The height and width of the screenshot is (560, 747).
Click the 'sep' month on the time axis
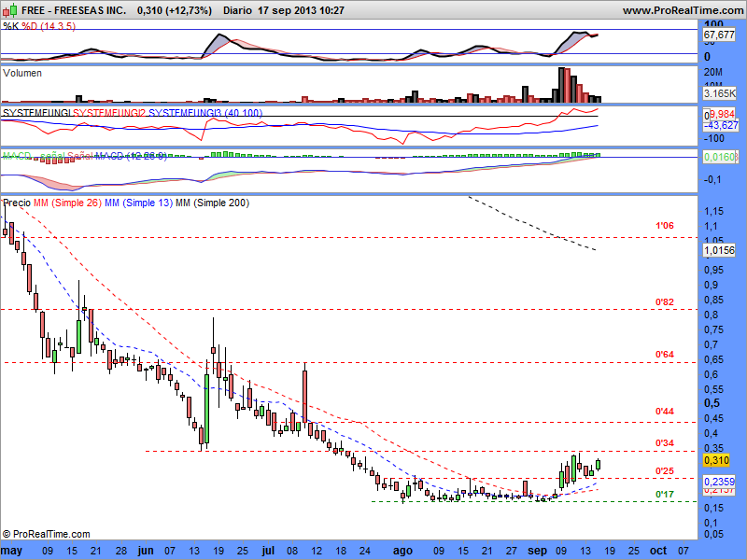point(538,551)
